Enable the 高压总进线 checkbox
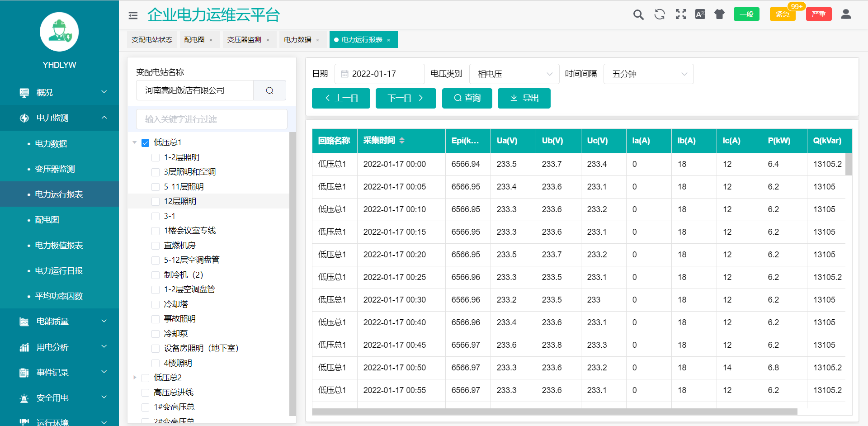 [x=146, y=393]
